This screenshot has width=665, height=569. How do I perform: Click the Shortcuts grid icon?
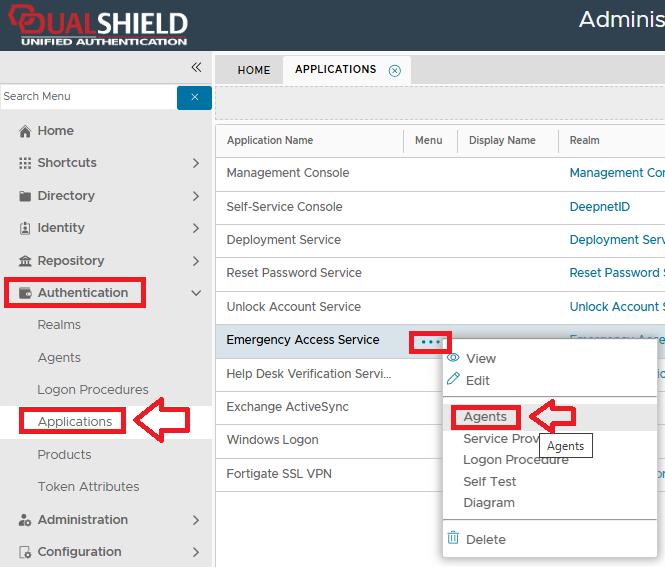[25, 163]
